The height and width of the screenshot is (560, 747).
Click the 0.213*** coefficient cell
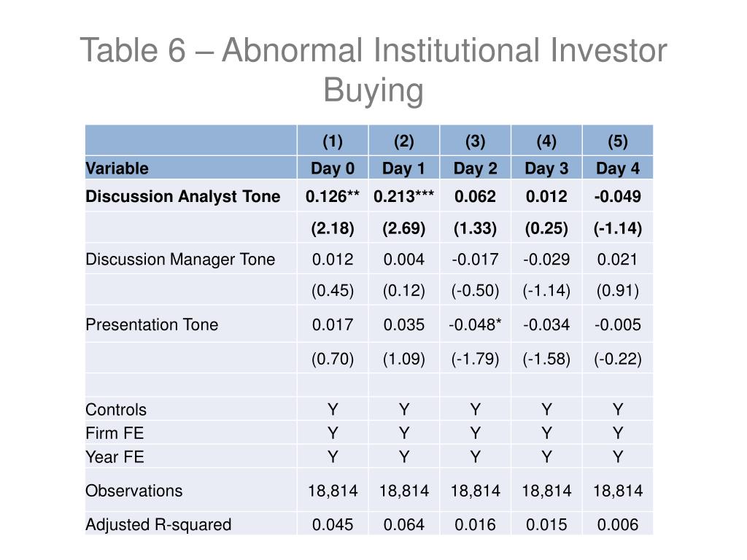tap(403, 196)
